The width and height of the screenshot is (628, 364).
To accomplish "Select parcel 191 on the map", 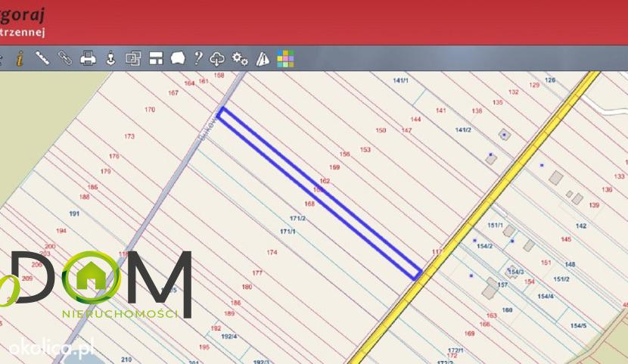I will click(74, 213).
